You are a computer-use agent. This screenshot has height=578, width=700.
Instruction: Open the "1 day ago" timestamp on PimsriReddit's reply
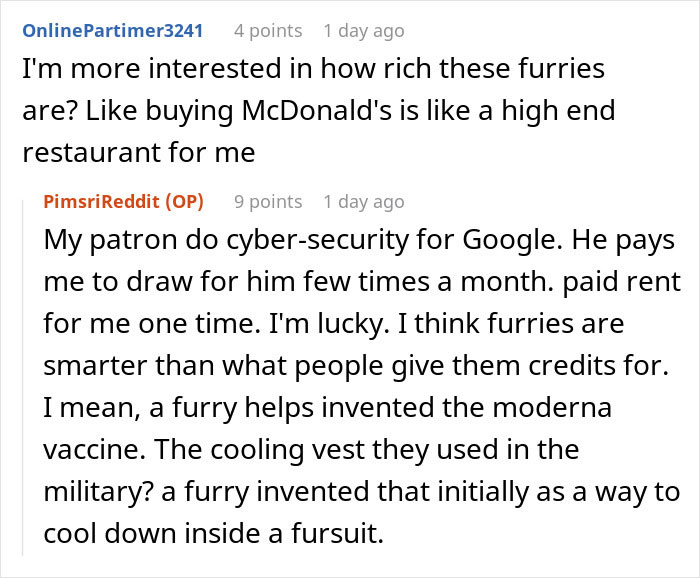(x=364, y=201)
